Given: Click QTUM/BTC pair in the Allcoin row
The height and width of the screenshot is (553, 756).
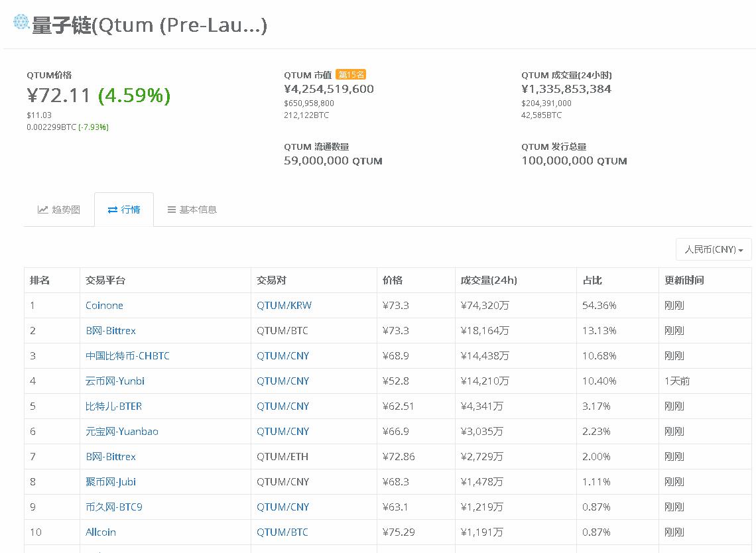Looking at the screenshot, I should pyautogui.click(x=282, y=532).
